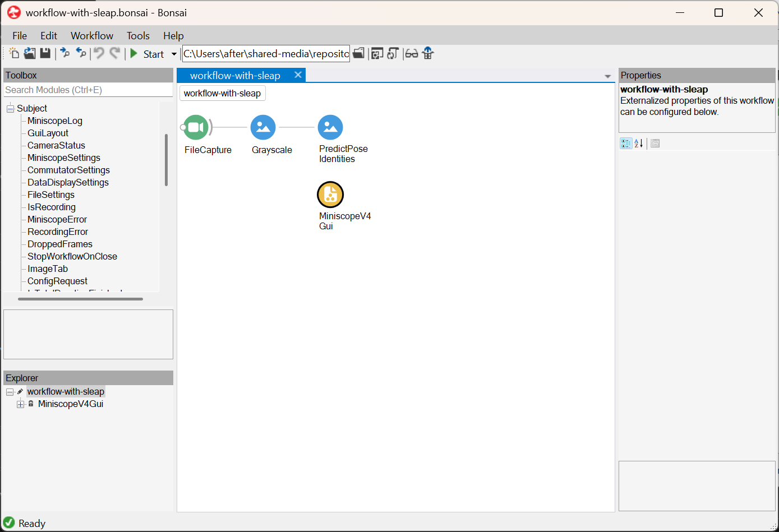The width and height of the screenshot is (779, 532).
Task: Click the Undo arrow in the toolbar
Action: tap(99, 53)
